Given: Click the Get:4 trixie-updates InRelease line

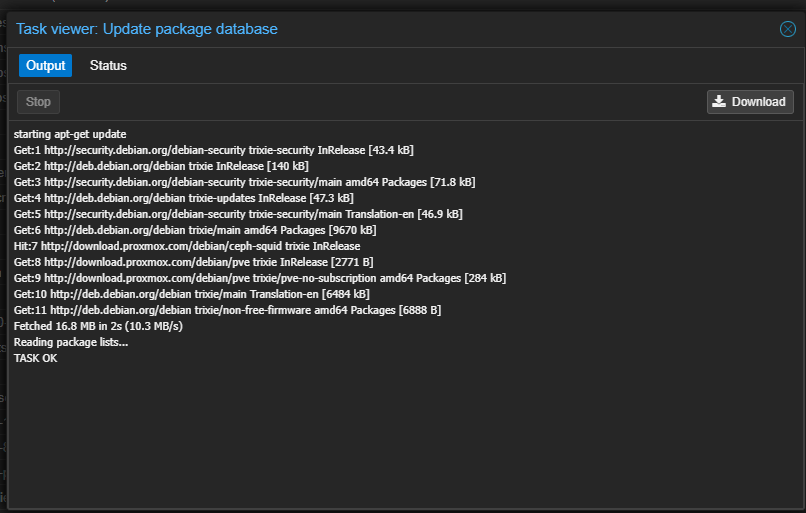Looking at the screenshot, I should pos(183,198).
